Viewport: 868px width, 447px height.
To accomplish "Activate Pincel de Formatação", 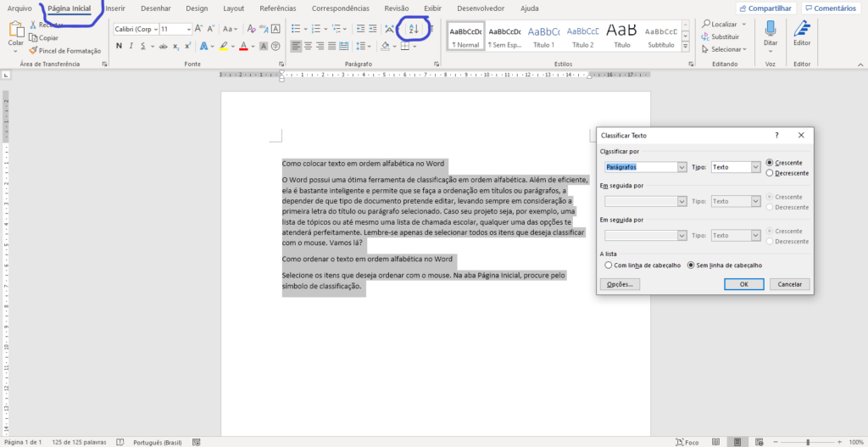I will (65, 50).
